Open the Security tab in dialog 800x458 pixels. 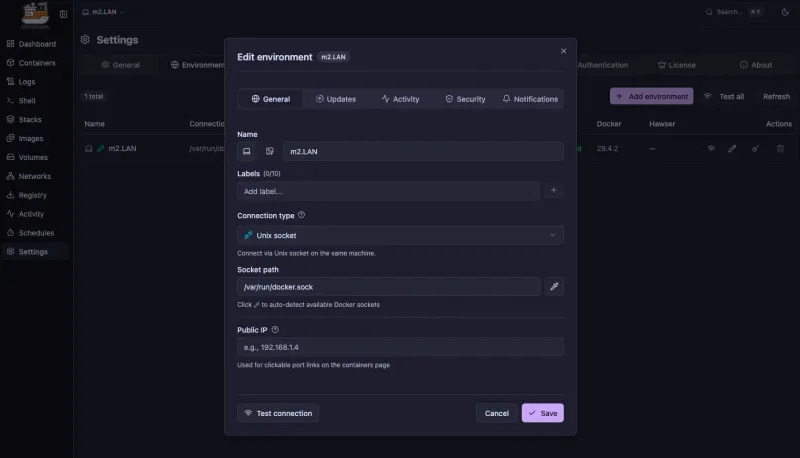pyautogui.click(x=465, y=99)
